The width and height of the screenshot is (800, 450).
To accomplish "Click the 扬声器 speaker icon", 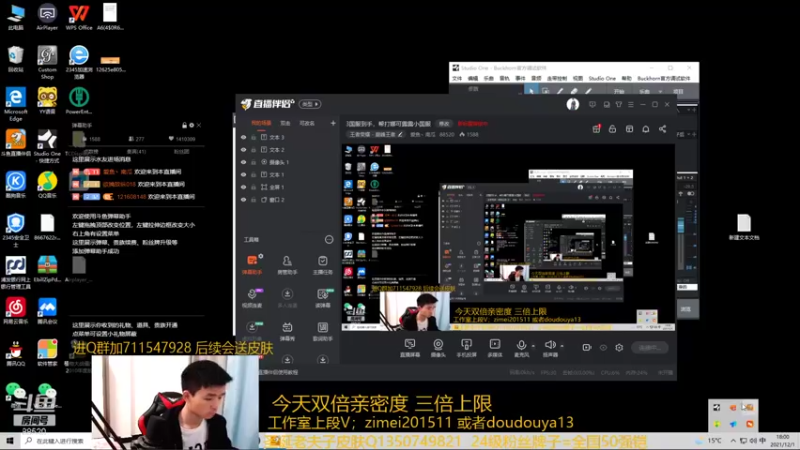I will (x=549, y=345).
